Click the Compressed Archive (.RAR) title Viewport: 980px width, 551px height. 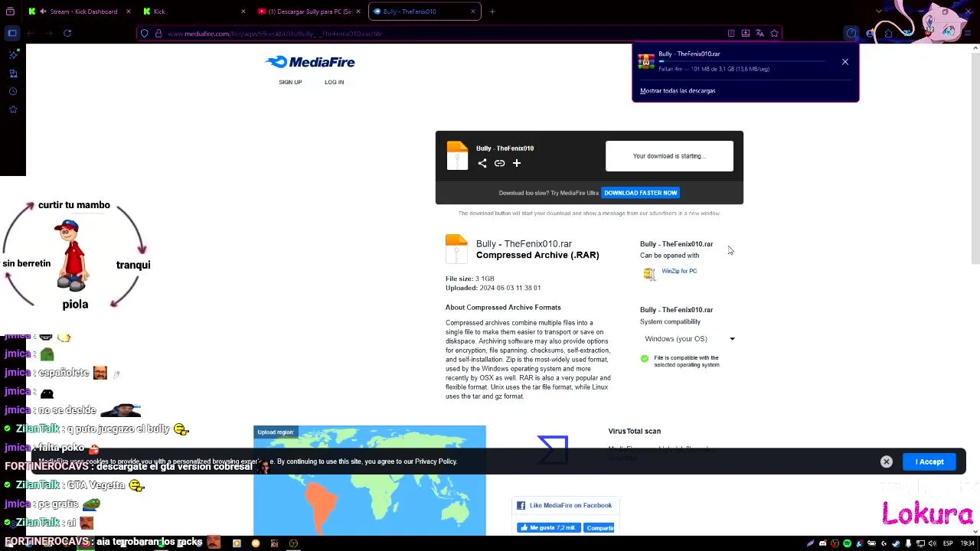point(537,255)
